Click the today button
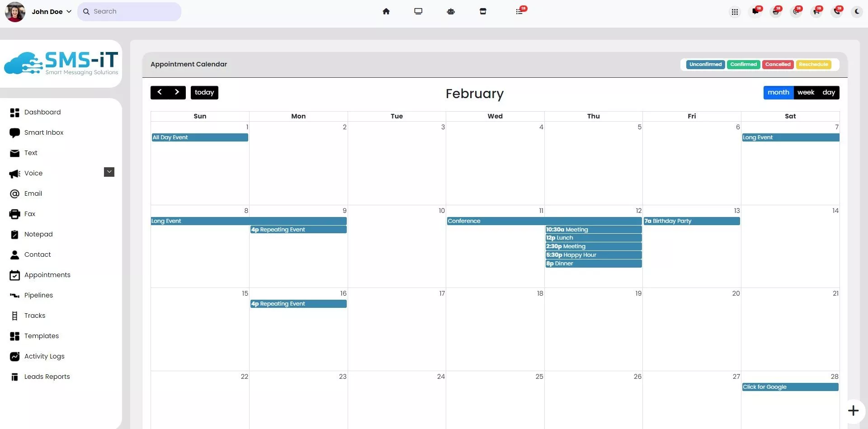Image resolution: width=868 pixels, height=429 pixels. pos(204,92)
